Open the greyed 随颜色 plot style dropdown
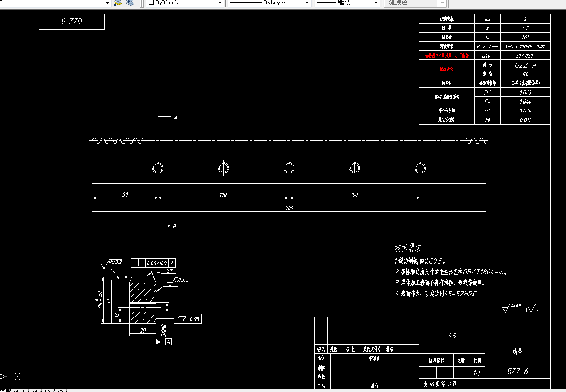The width and height of the screenshot is (566, 392). [x=442, y=3]
